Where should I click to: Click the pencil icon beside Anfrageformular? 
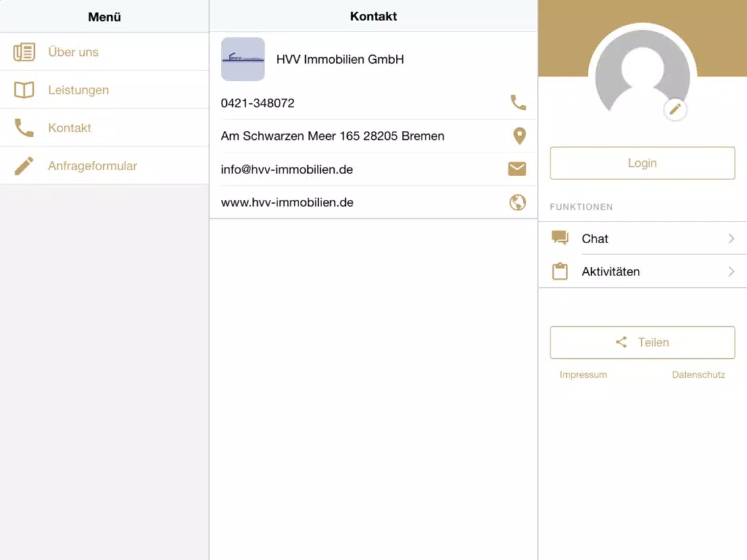24,166
